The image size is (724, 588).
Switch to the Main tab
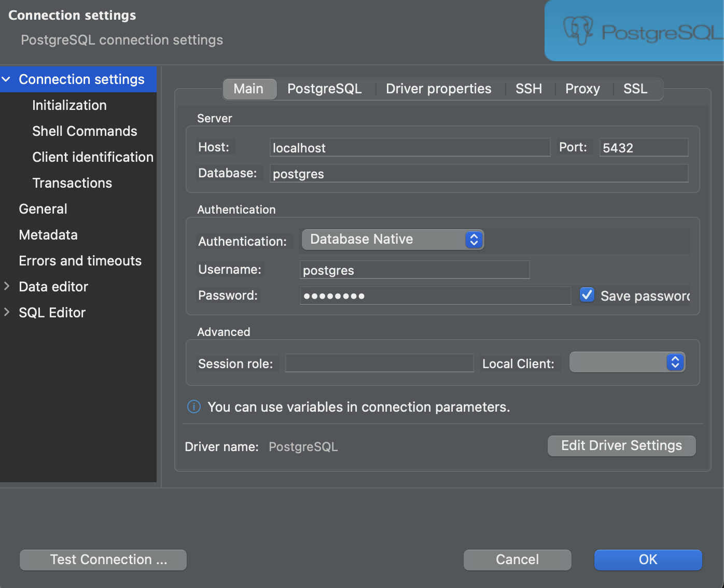pos(249,89)
